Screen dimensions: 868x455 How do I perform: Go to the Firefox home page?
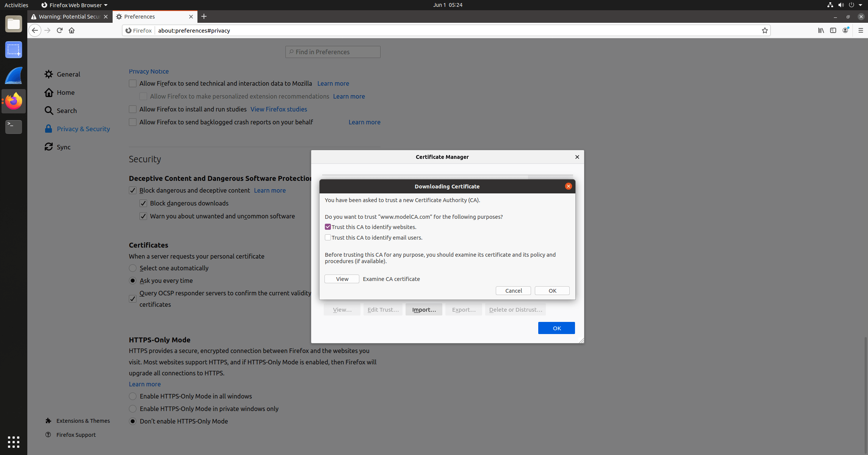[x=72, y=30]
